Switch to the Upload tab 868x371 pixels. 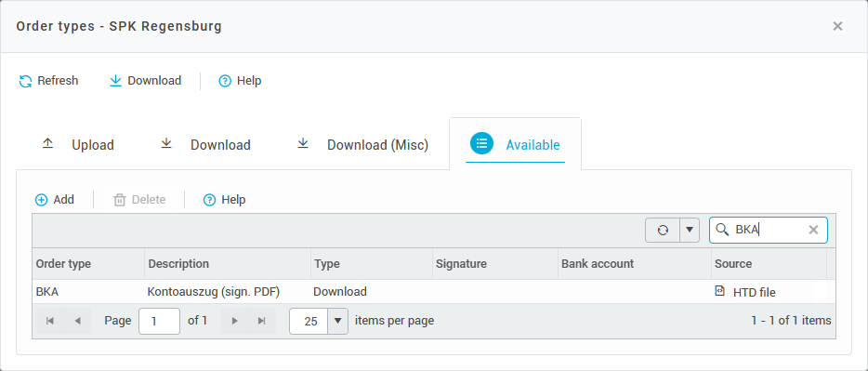[x=78, y=144]
